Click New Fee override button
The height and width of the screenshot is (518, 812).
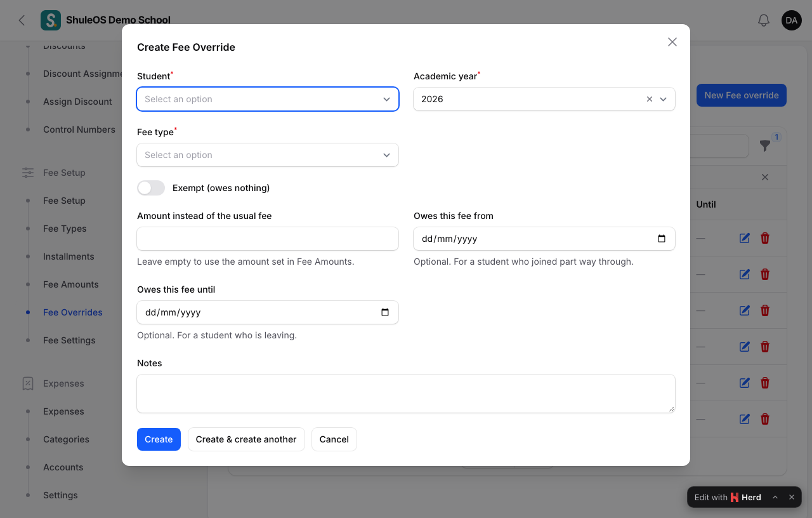click(742, 95)
